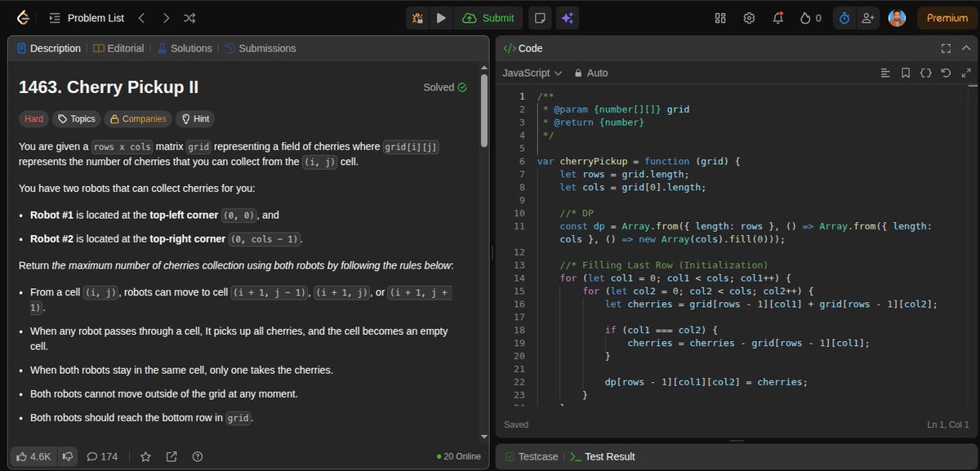Open the LeetCode home logo

pyautogui.click(x=23, y=17)
